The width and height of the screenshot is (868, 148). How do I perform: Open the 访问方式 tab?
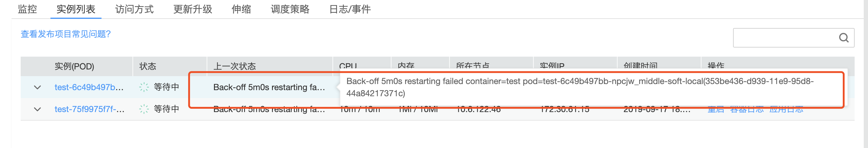[x=134, y=9]
